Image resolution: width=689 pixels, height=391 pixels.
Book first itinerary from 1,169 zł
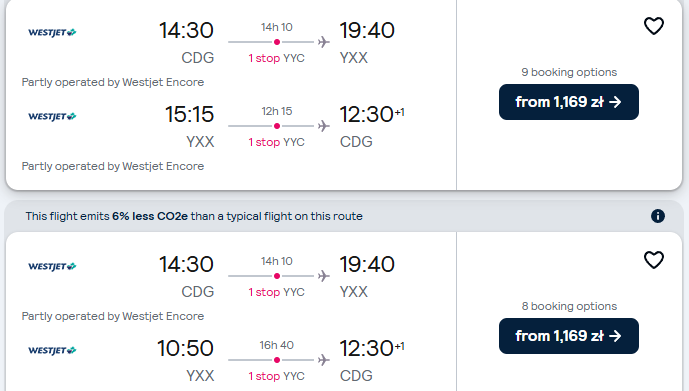(x=569, y=102)
